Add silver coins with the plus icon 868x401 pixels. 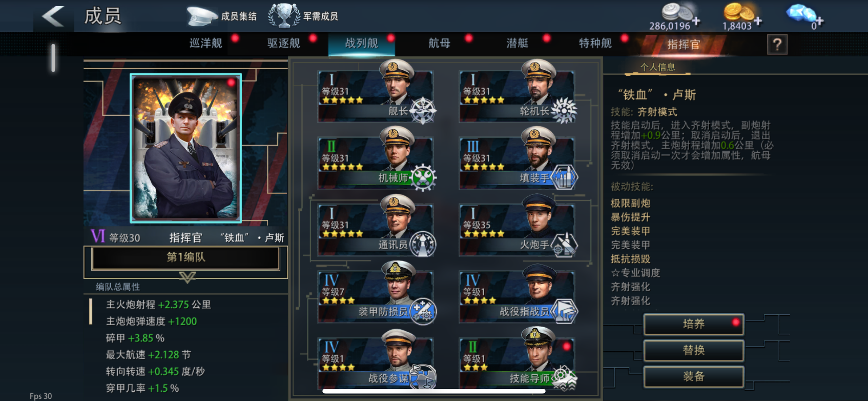click(x=696, y=22)
